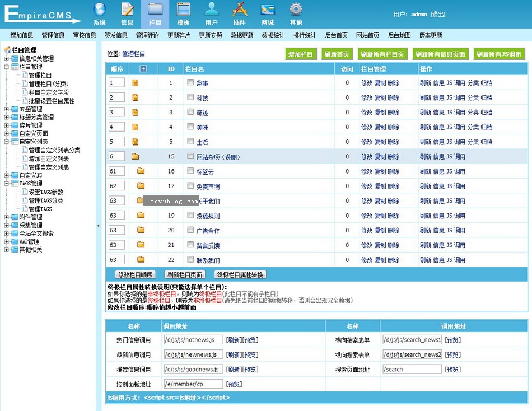Click 归档 in the 生活 row

tap(487, 142)
